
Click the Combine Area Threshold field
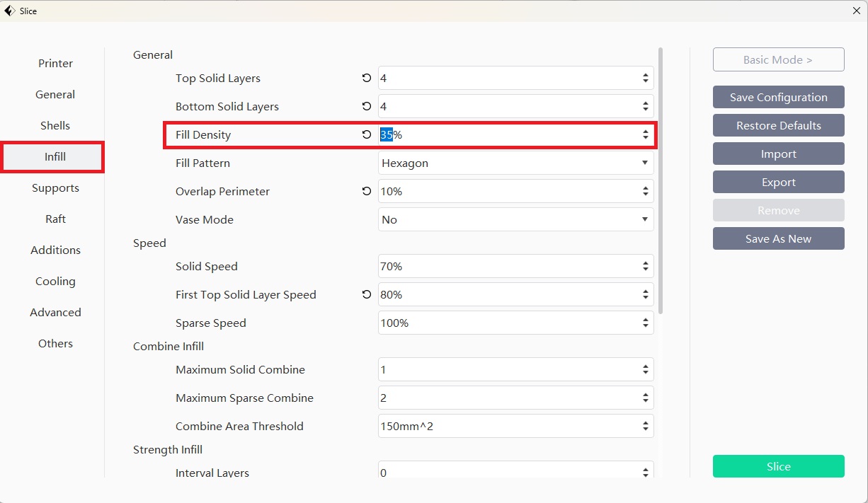click(510, 427)
